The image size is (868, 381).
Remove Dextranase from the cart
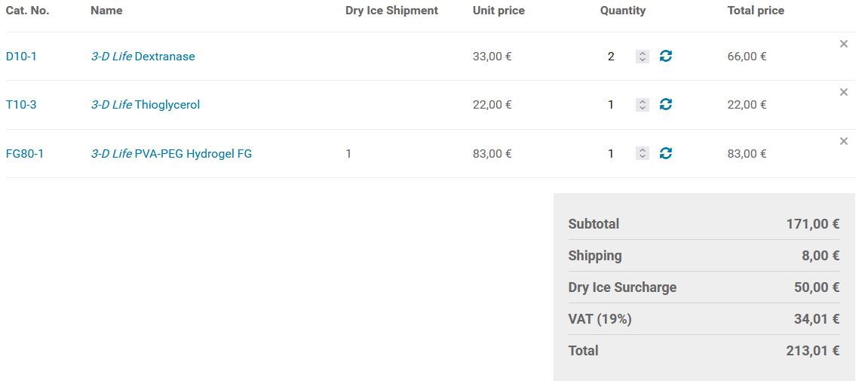coord(844,44)
